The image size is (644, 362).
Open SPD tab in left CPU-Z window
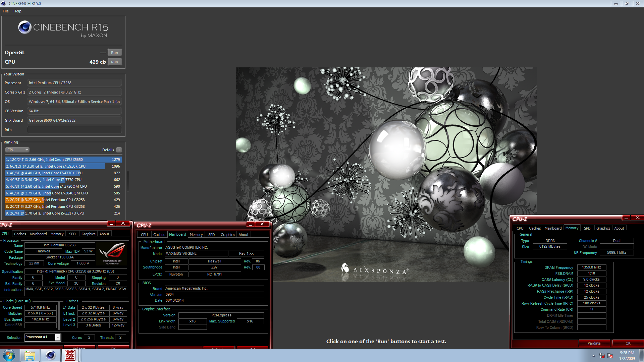[72, 234]
